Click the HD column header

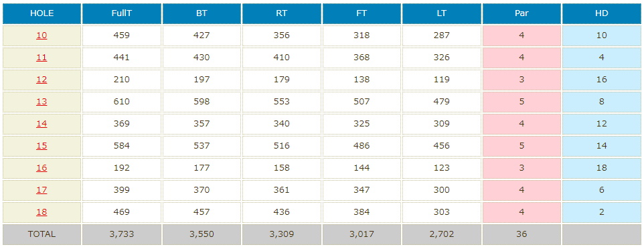pos(602,13)
